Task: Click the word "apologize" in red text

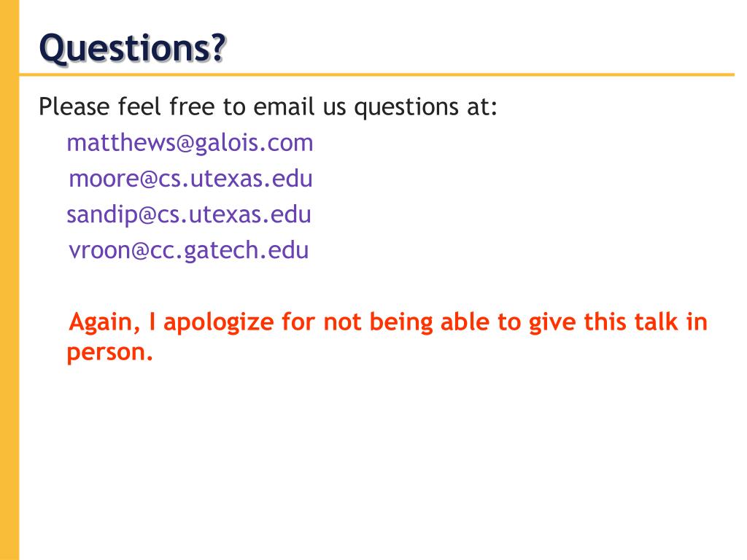Action: coord(219,323)
